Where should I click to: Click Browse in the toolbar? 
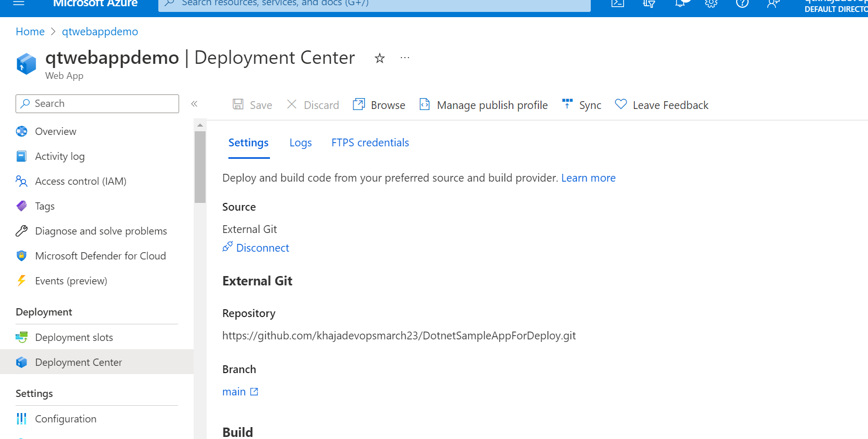point(379,105)
